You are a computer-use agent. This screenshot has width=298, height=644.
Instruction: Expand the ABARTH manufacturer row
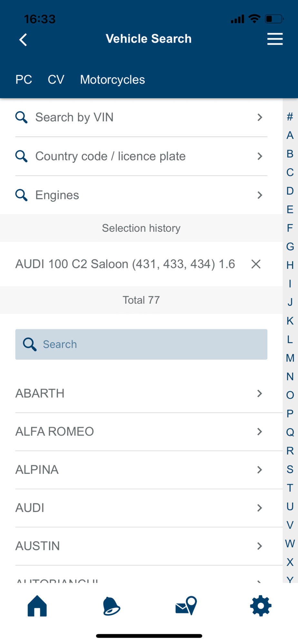[259, 393]
